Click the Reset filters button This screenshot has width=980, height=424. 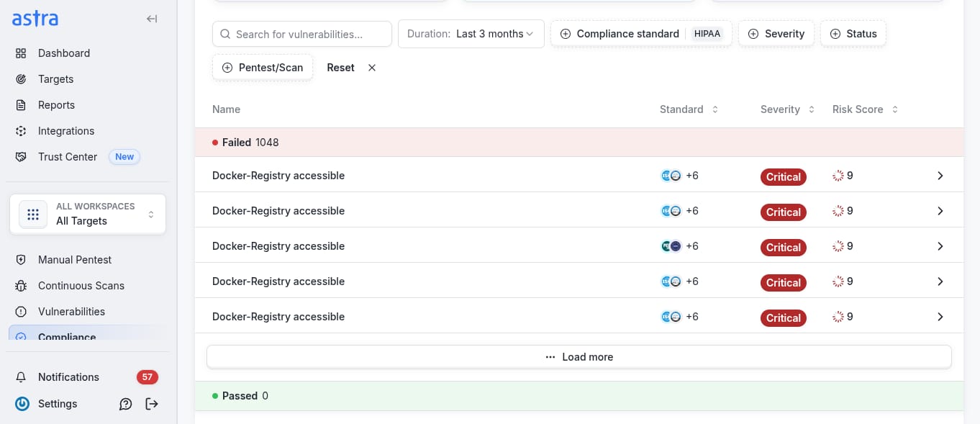tap(340, 68)
